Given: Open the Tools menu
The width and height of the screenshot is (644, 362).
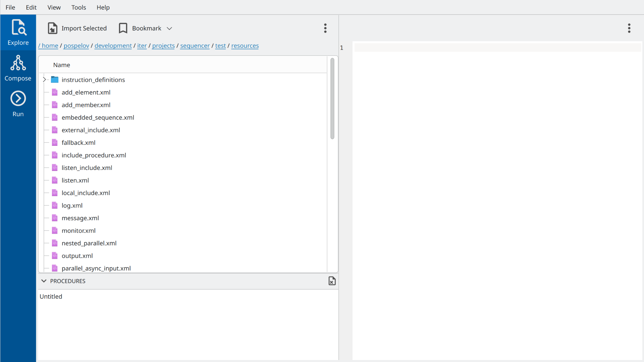Looking at the screenshot, I should 78,7.
